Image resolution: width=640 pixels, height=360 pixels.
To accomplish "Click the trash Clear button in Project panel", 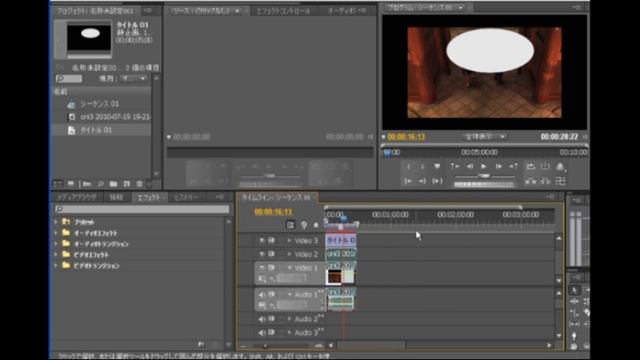I will coord(139,184).
